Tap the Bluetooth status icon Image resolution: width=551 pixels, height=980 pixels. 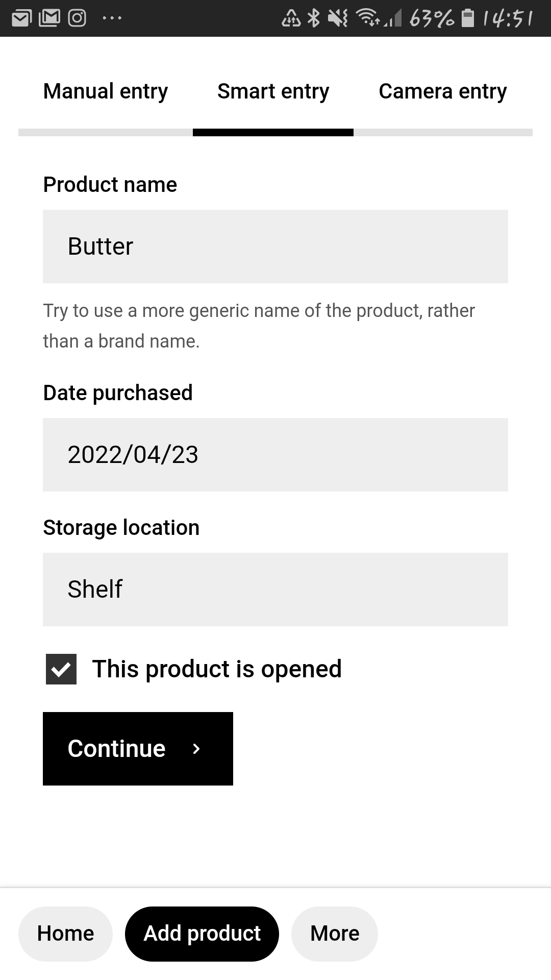(314, 18)
